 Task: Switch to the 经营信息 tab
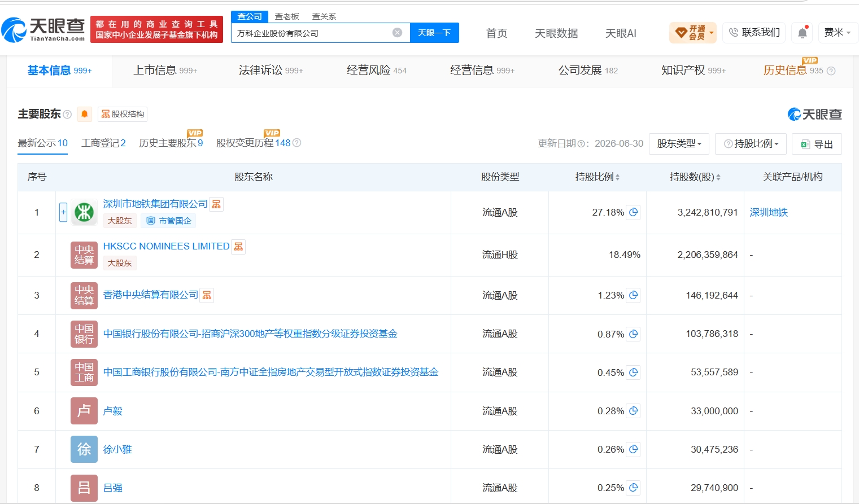tap(482, 71)
